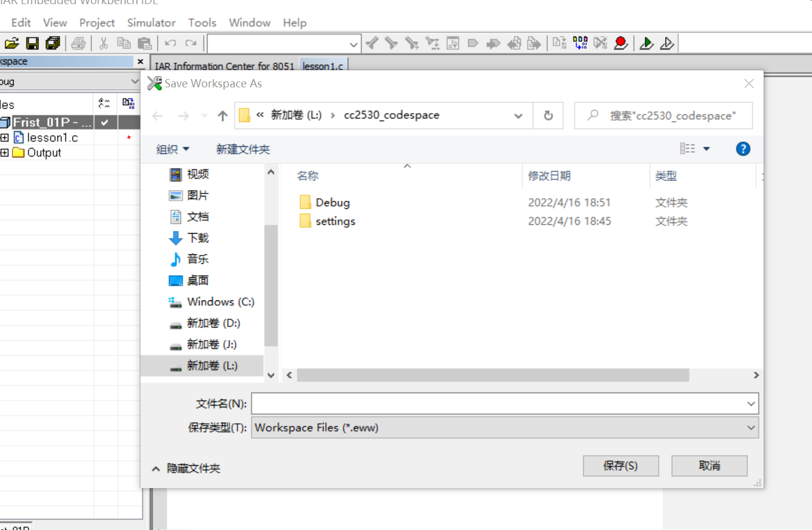Click navigation pane vertical scrollbar
This screenshot has width=812, height=530.
click(271, 286)
